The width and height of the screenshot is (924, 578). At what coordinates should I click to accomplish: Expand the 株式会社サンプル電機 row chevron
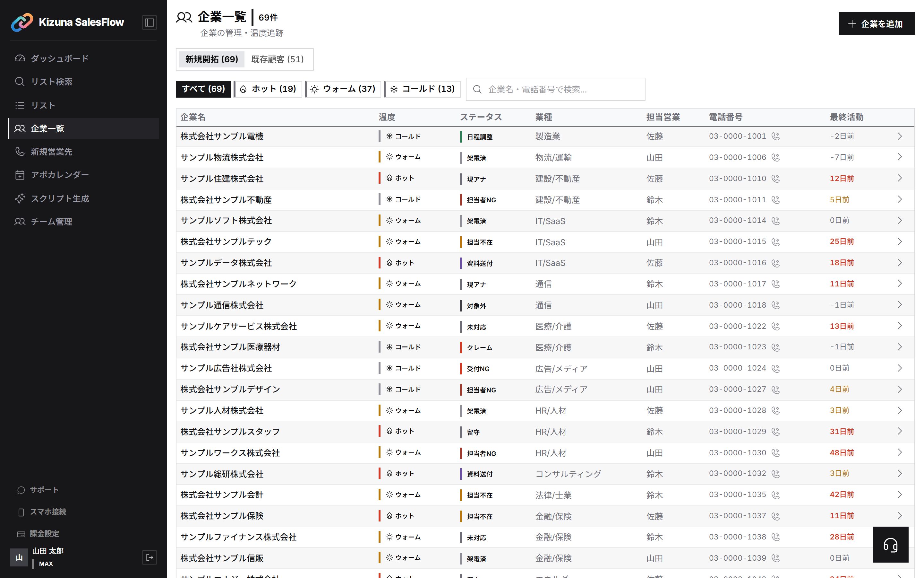point(900,136)
